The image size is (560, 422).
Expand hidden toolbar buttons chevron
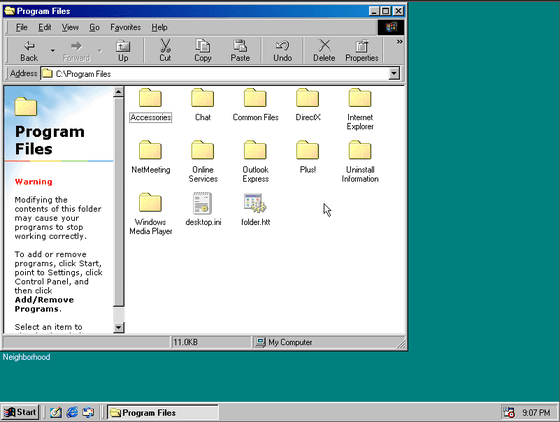(399, 42)
